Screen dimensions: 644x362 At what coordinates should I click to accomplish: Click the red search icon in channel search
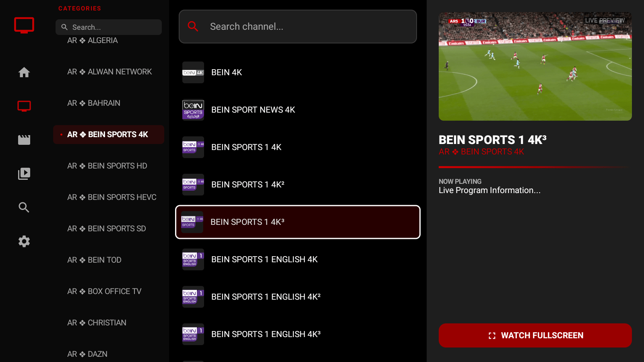pyautogui.click(x=193, y=27)
